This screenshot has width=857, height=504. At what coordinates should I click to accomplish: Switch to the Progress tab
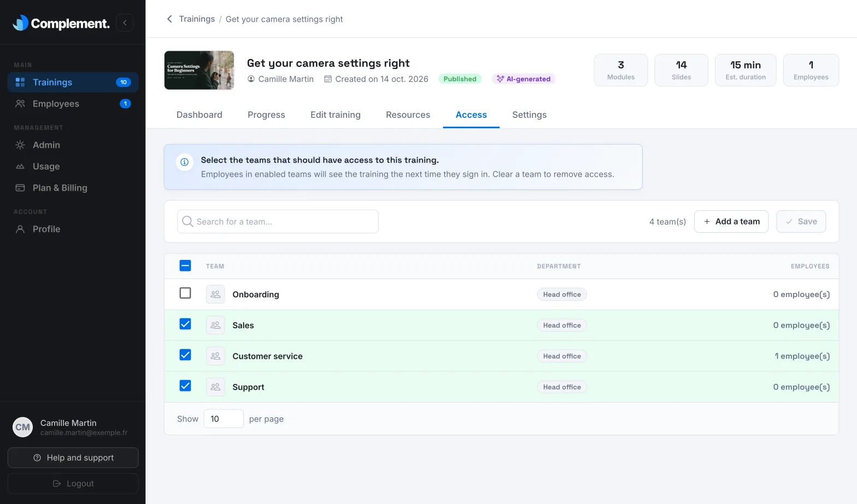(x=266, y=115)
